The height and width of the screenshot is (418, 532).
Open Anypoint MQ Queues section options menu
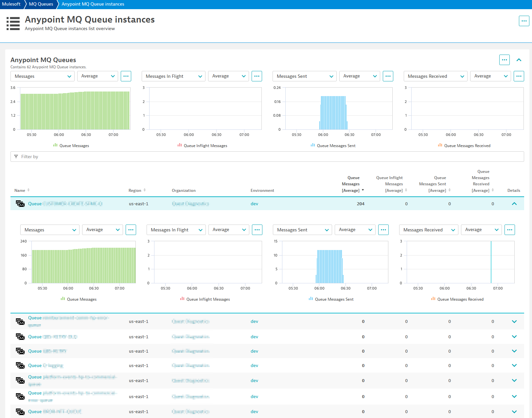click(x=504, y=60)
